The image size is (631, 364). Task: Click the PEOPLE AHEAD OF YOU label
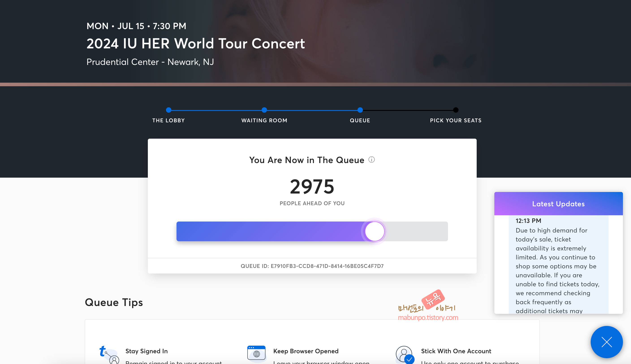(x=312, y=203)
